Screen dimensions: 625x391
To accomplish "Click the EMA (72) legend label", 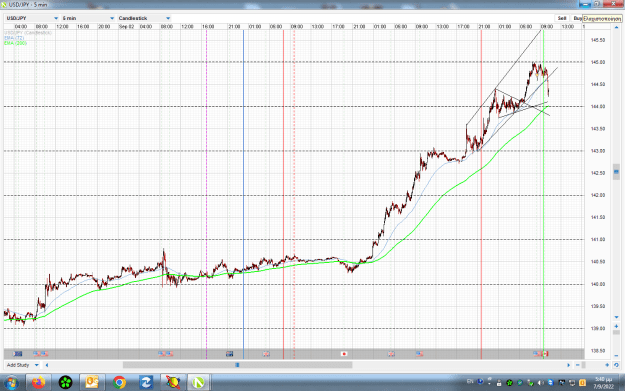I will point(14,38).
